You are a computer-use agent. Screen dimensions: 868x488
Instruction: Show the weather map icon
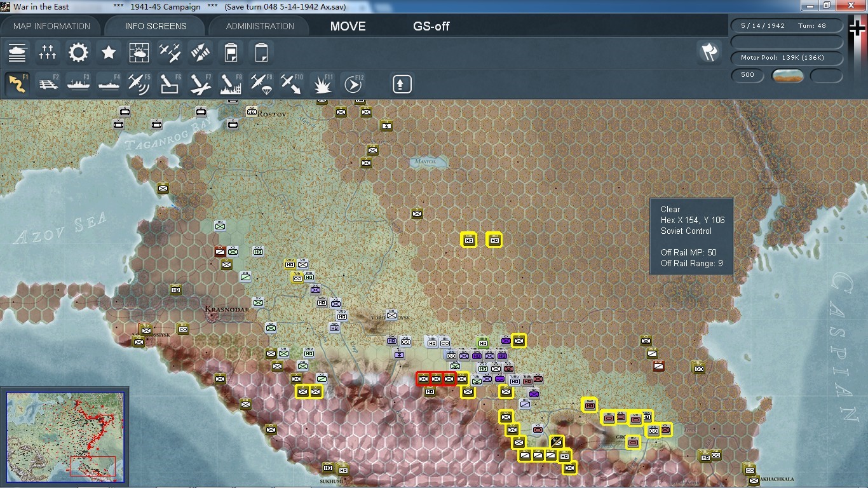pos(139,52)
